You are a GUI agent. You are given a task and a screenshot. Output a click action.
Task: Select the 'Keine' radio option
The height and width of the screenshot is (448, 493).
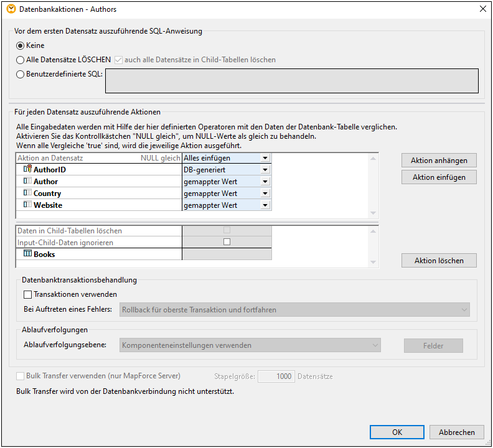pyautogui.click(x=21, y=46)
